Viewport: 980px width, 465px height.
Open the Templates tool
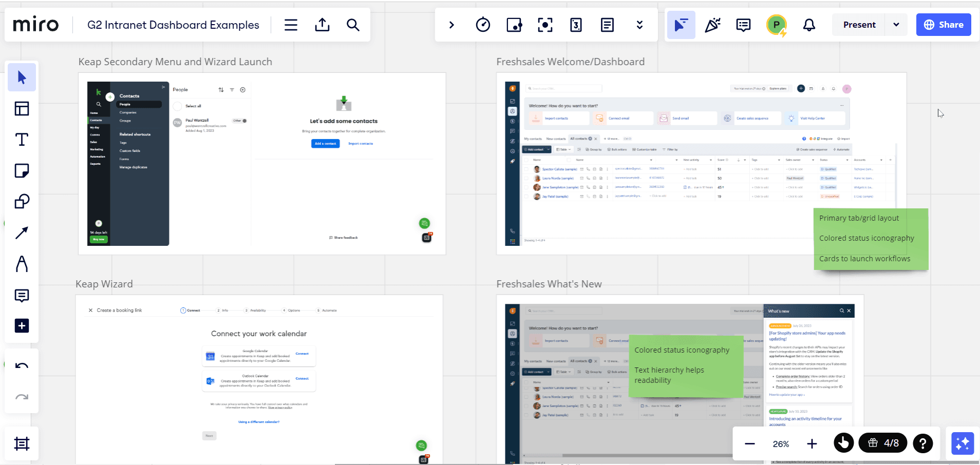(22, 108)
